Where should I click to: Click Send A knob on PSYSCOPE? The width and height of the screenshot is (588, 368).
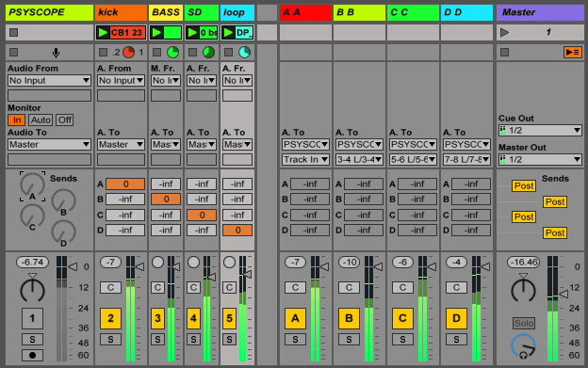tap(32, 185)
